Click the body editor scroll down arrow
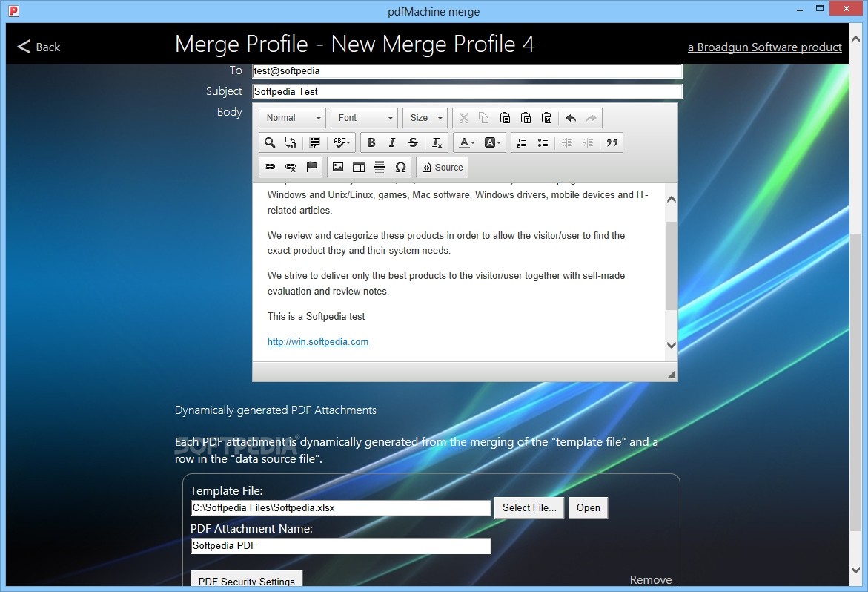Screen dimensions: 868x592 tap(671, 346)
